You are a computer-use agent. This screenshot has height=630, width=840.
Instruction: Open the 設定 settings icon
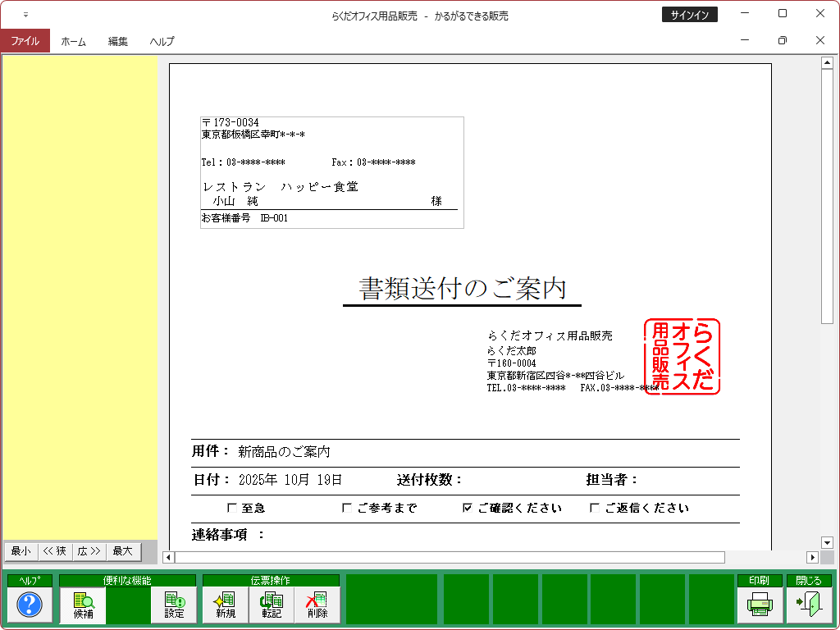point(174,605)
